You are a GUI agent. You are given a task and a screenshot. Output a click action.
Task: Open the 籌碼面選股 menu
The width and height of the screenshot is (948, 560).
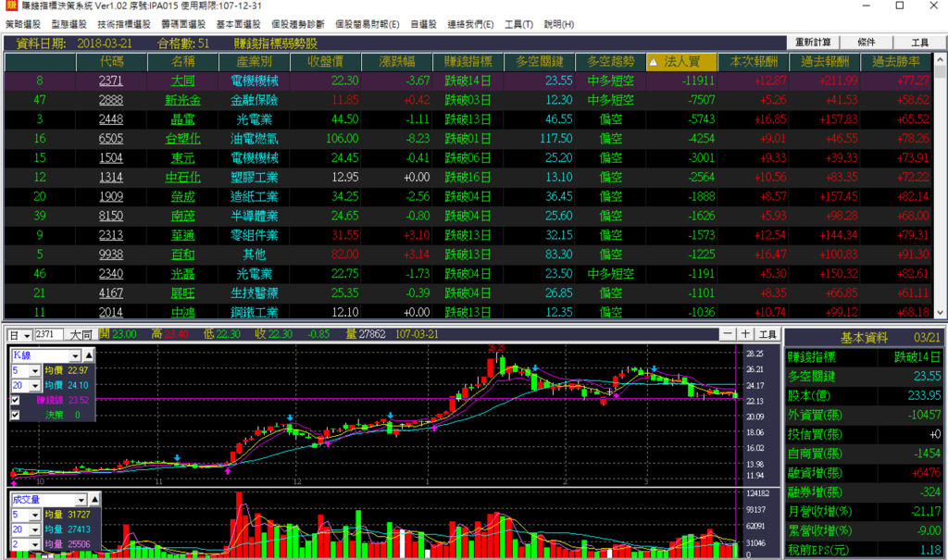tap(183, 24)
